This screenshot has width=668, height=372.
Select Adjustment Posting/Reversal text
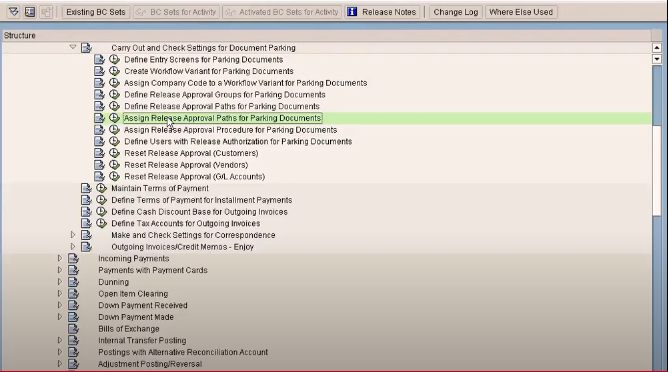(x=150, y=364)
